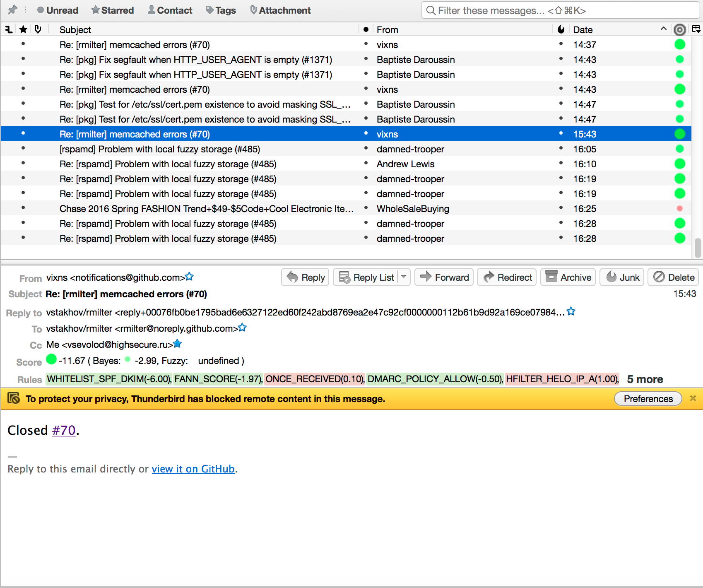The height and width of the screenshot is (588, 703).
Task: Open the Reply List dropdown arrow
Action: click(404, 277)
